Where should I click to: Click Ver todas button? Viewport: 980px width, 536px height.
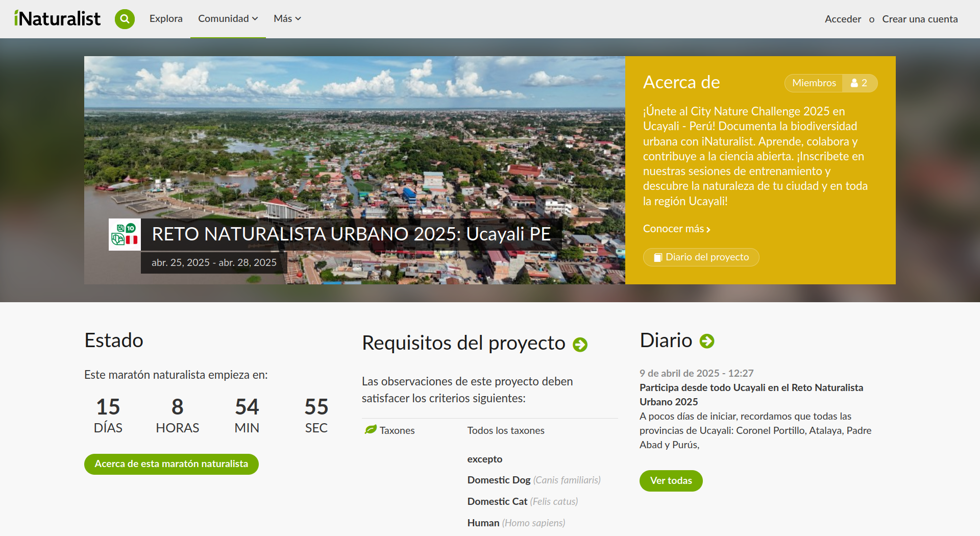[671, 481]
